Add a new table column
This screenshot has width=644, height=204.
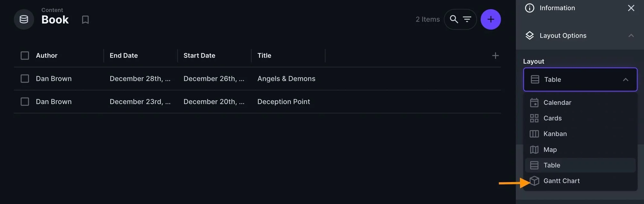[495, 56]
